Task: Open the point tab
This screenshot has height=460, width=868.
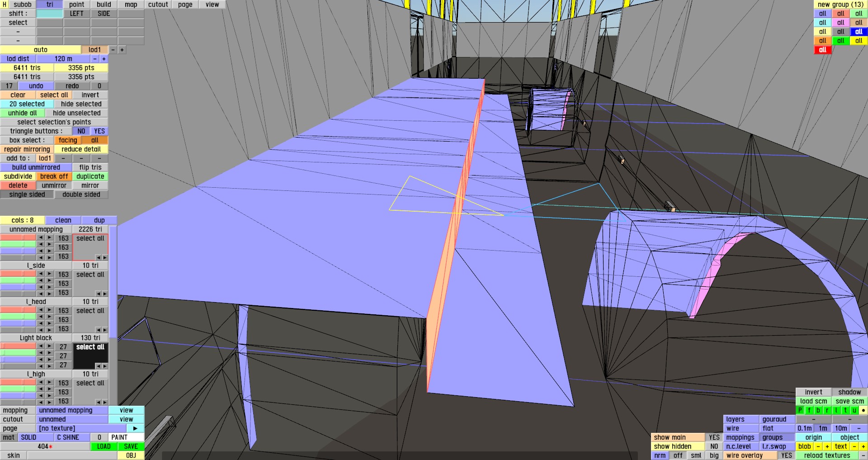Action: click(x=77, y=5)
